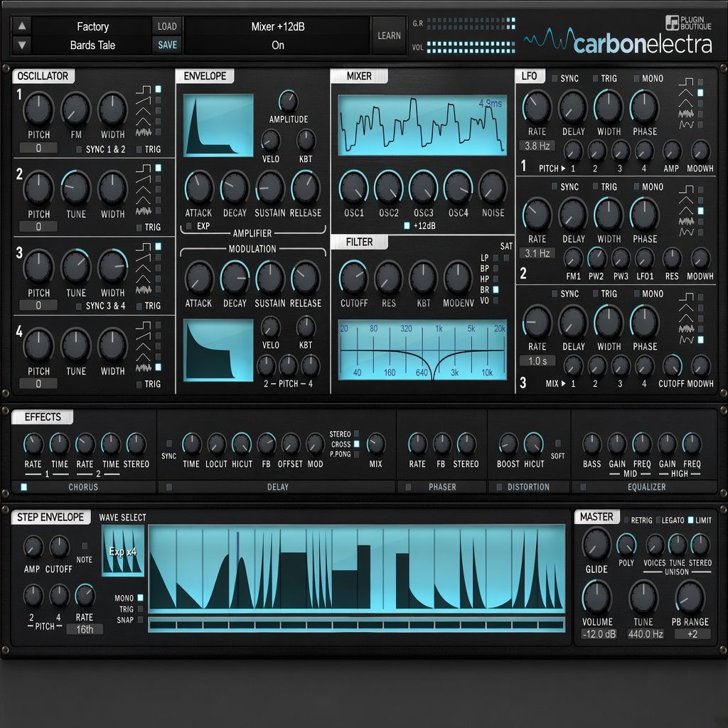728x728 pixels.
Task: Pick sine waveform for oscillator 3
Action: (x=159, y=279)
